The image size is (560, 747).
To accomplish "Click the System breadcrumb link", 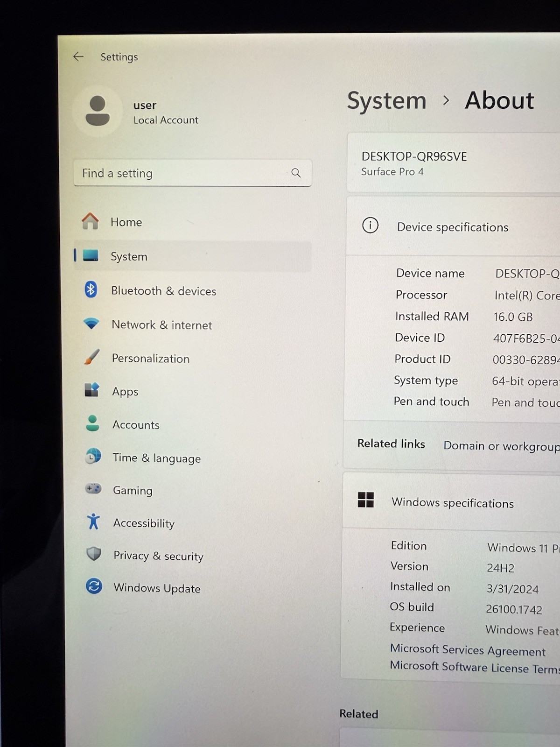I will (386, 101).
